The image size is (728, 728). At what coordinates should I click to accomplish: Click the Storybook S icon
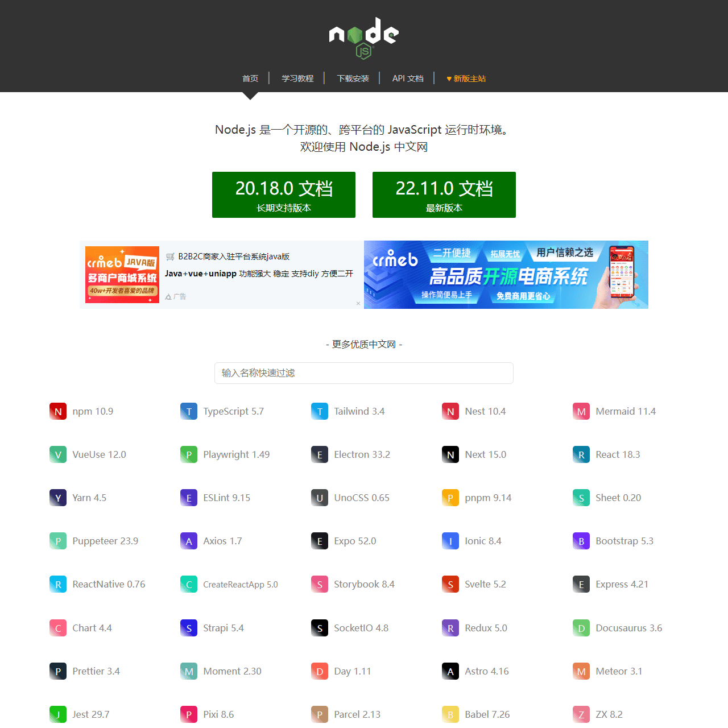[320, 584]
